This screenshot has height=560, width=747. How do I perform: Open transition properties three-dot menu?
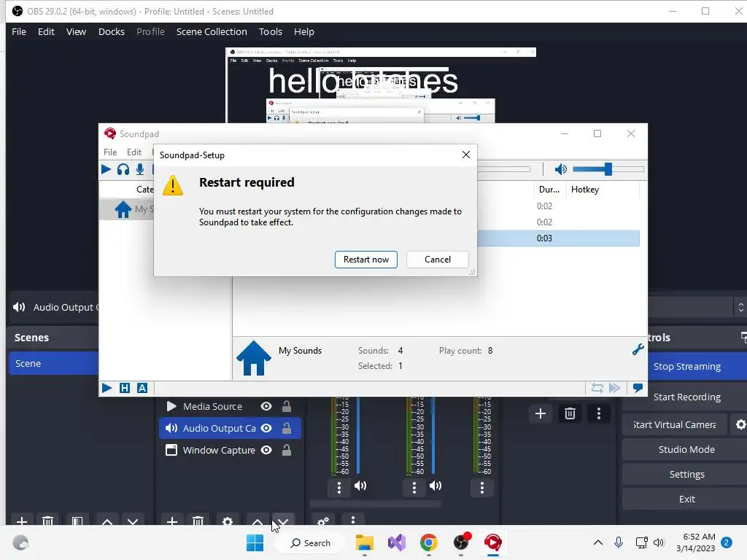point(599,413)
